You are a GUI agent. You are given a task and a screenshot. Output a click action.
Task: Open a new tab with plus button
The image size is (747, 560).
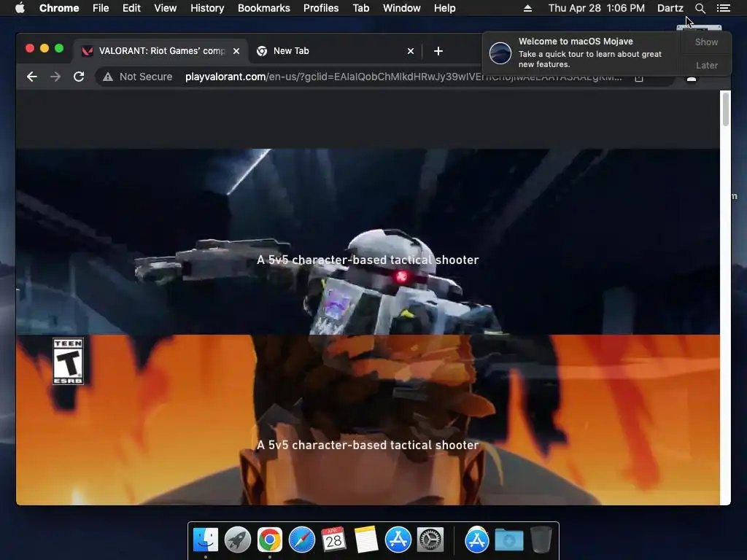[x=438, y=51]
